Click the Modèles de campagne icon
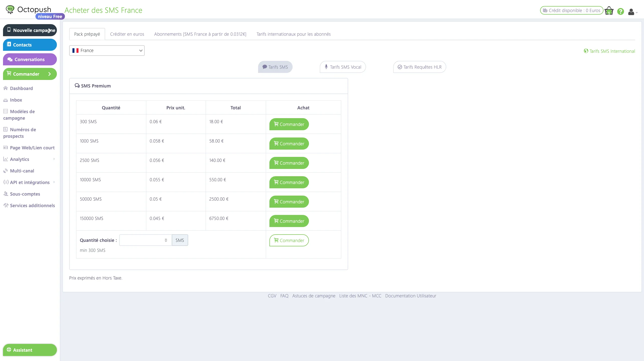The image size is (644, 361). [6, 111]
